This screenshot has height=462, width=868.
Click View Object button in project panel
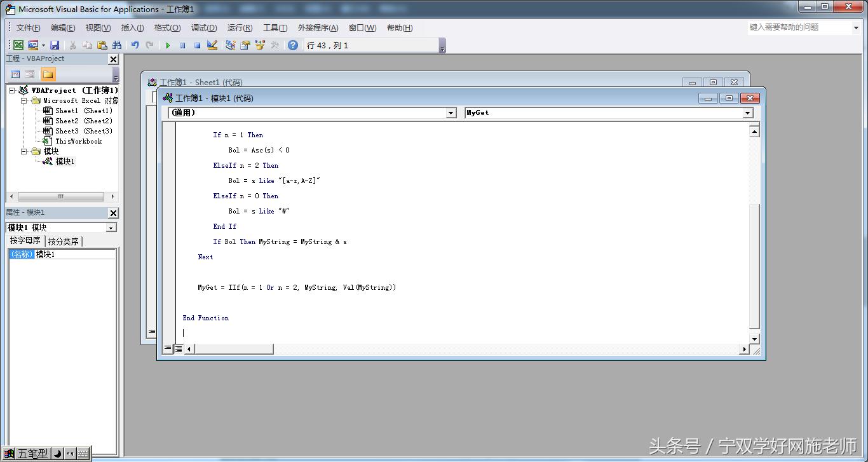pyautogui.click(x=30, y=74)
